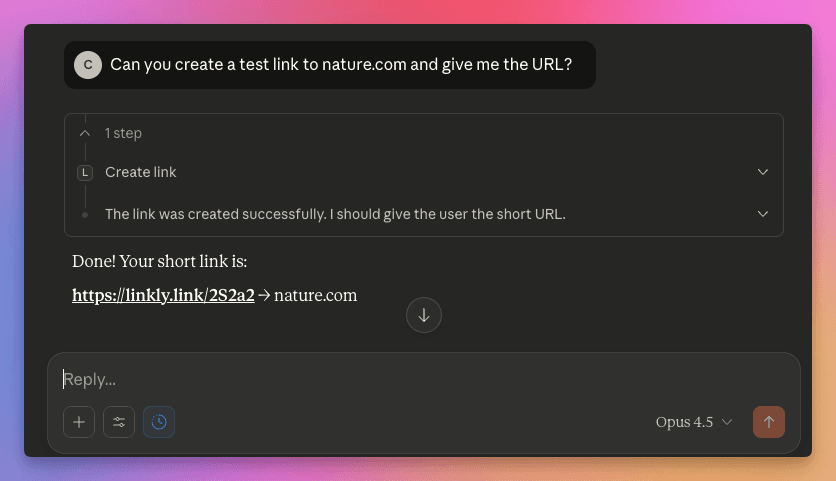
Task: Click the user message about nature.com
Action: click(341, 65)
